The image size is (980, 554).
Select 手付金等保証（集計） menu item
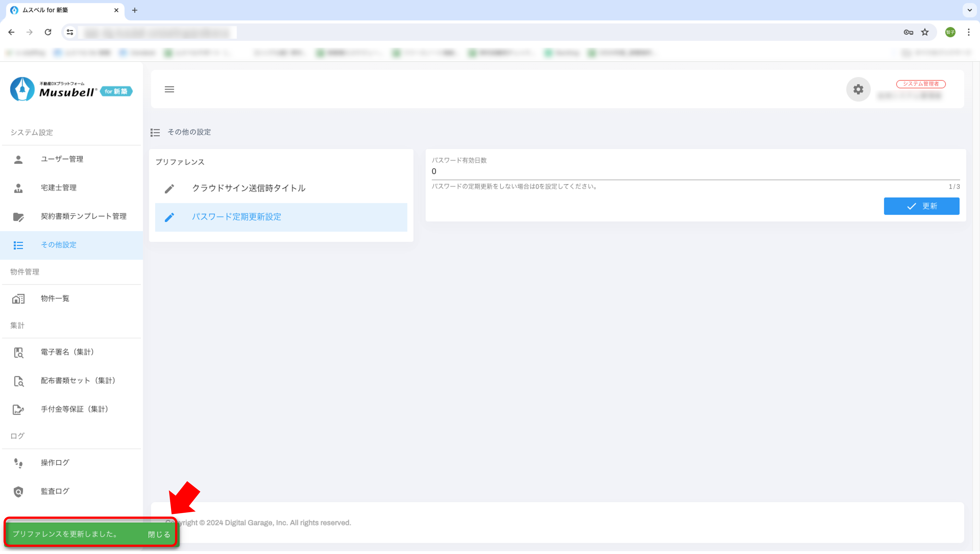[x=74, y=409]
